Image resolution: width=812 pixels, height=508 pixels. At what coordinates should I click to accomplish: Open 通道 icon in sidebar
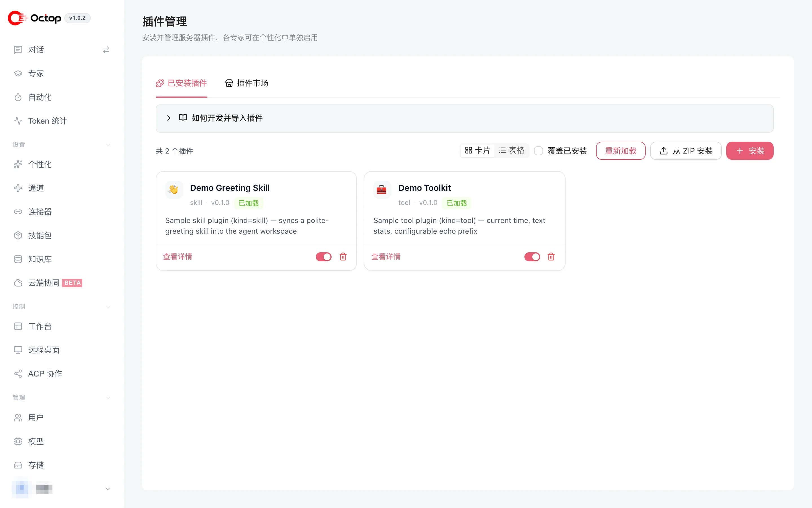point(18,188)
